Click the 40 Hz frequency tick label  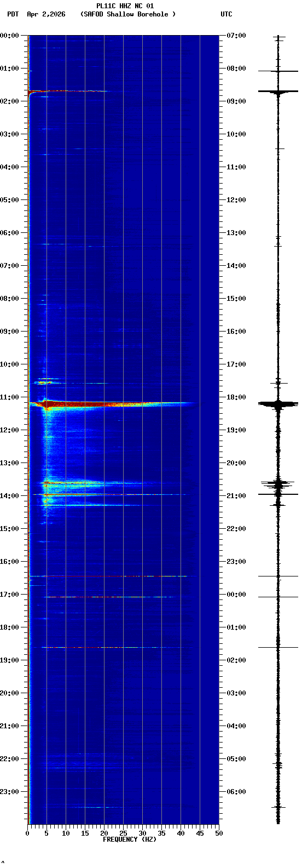point(181,833)
